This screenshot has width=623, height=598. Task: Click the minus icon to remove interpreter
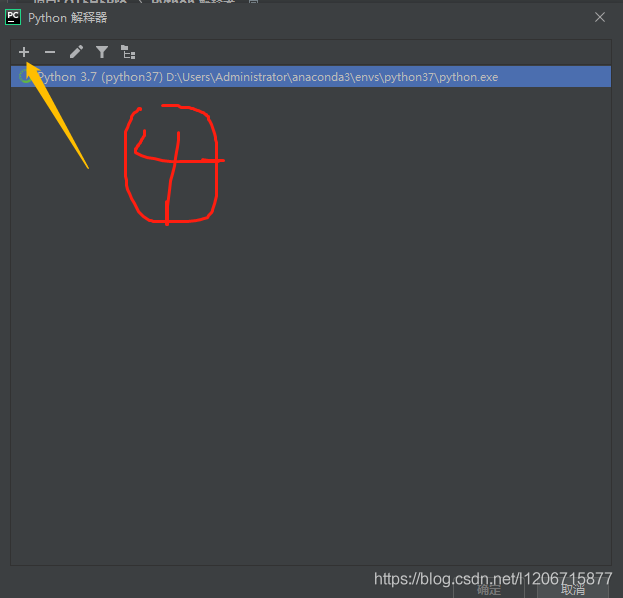click(50, 52)
